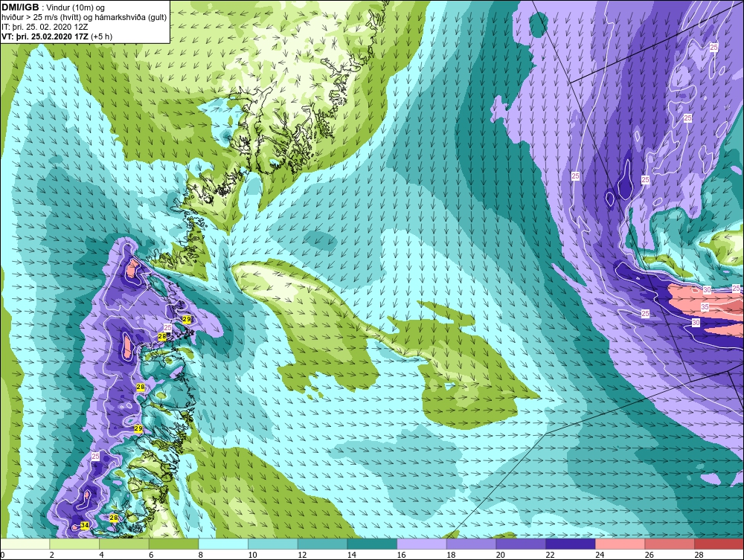Click the white 30 label below the 35 label

tap(696, 323)
